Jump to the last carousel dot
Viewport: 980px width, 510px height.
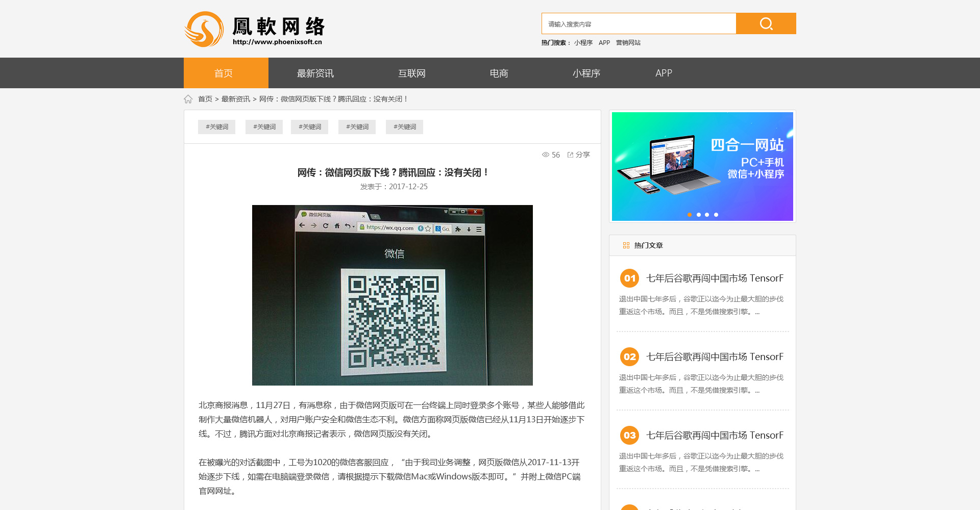point(716,215)
